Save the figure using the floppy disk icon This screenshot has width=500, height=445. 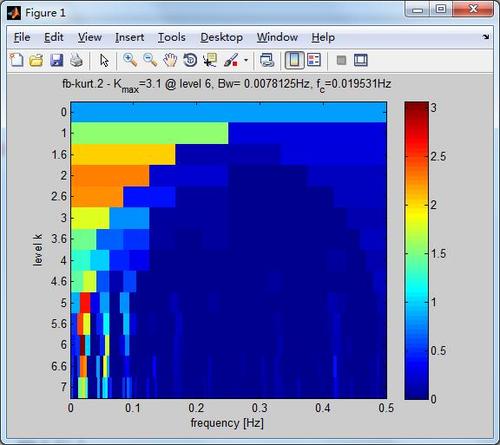click(x=57, y=60)
